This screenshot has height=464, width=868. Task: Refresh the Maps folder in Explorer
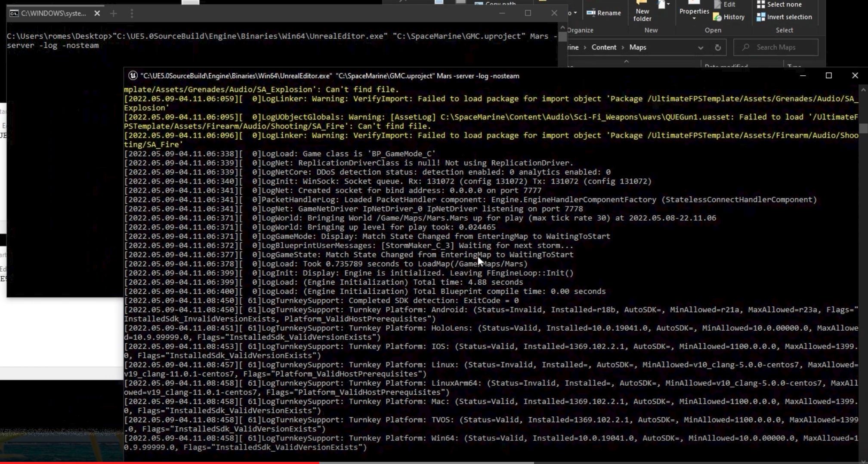coord(718,47)
